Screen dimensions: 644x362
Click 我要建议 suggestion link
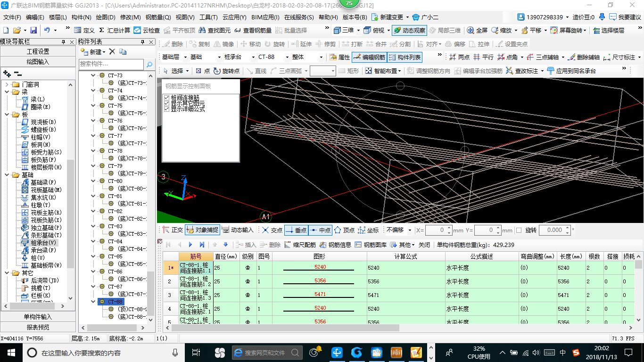pos(625,17)
